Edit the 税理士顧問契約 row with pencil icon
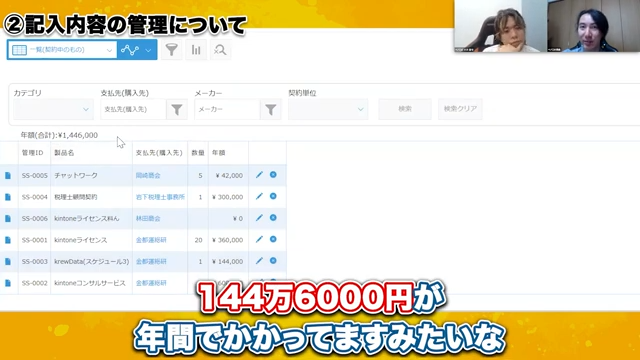Image resolution: width=640 pixels, height=360 pixels. (259, 196)
